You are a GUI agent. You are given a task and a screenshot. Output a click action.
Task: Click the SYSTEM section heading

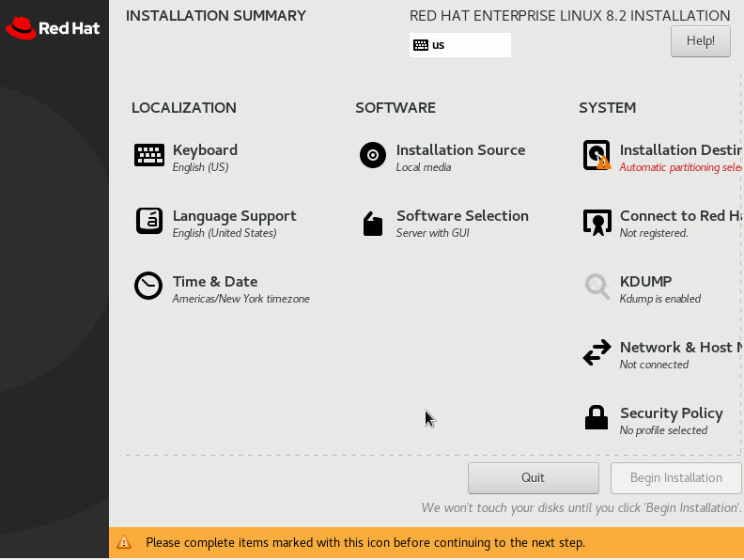608,108
